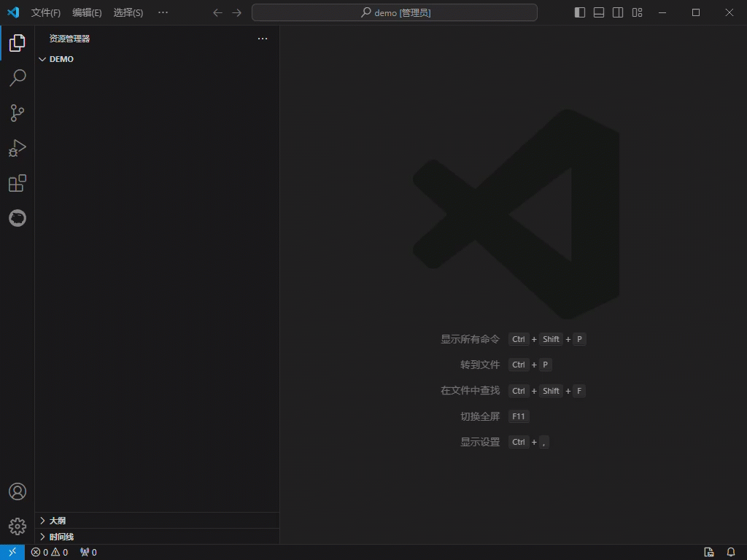The image size is (747, 560).
Task: Toggle bottom panel layout icon
Action: [x=599, y=12]
